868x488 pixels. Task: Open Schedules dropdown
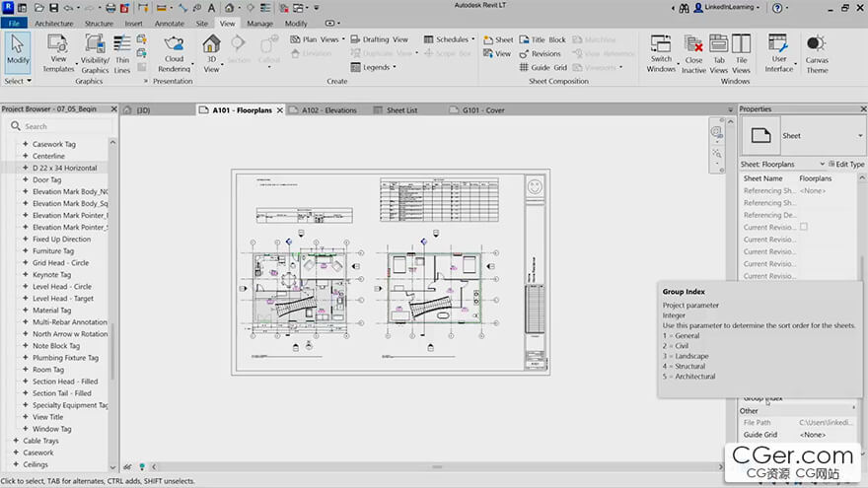449,39
